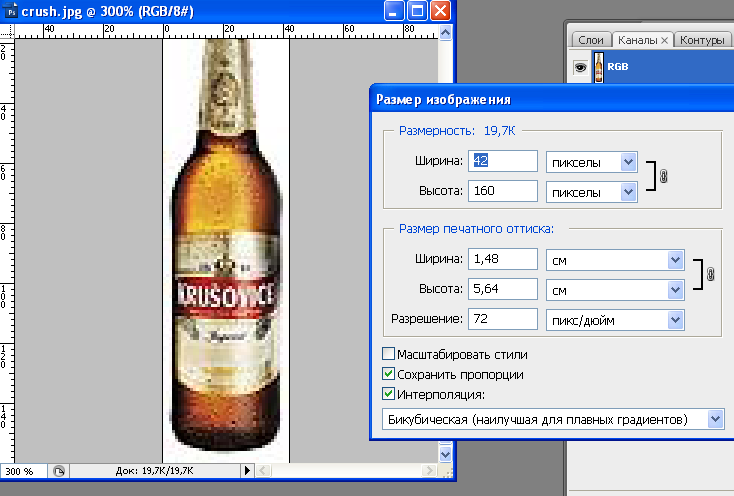
Task: Toggle RGB channel visibility eye
Action: click(580, 67)
